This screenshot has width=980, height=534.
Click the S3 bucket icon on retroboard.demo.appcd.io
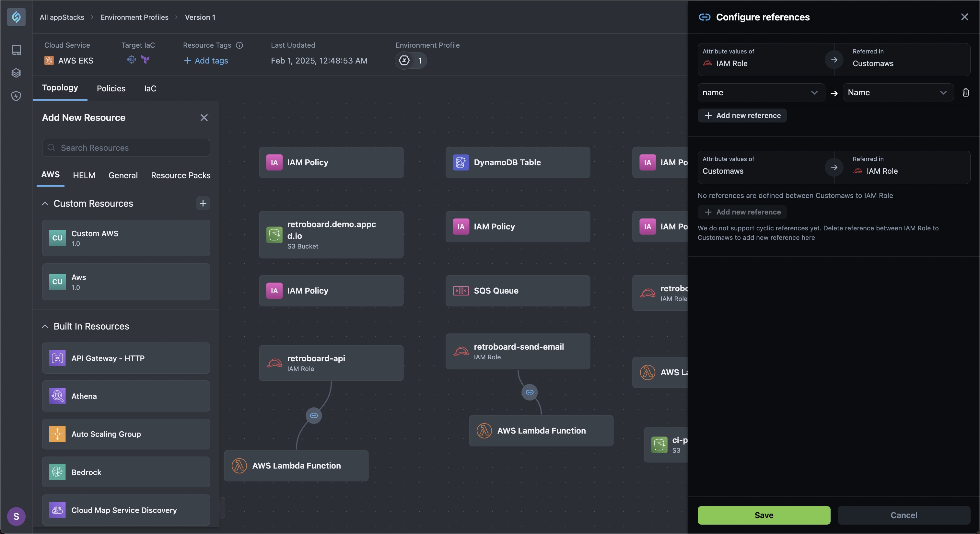click(x=274, y=235)
